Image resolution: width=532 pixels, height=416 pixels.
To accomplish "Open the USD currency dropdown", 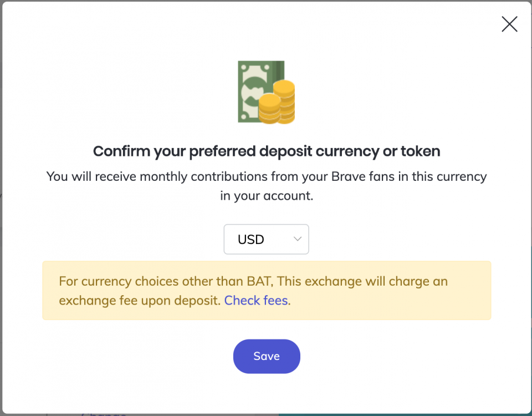I will click(x=267, y=239).
